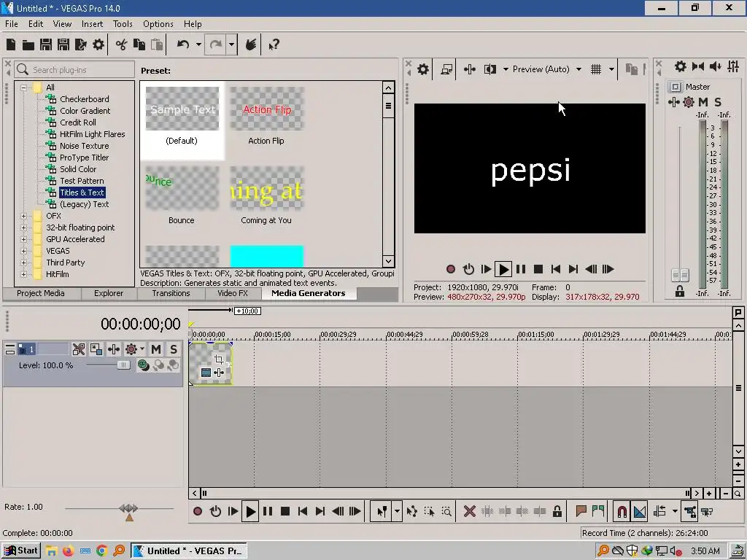Screen dimensions: 747x560
Task: Insert a marker with flag icon
Action: pos(581,511)
